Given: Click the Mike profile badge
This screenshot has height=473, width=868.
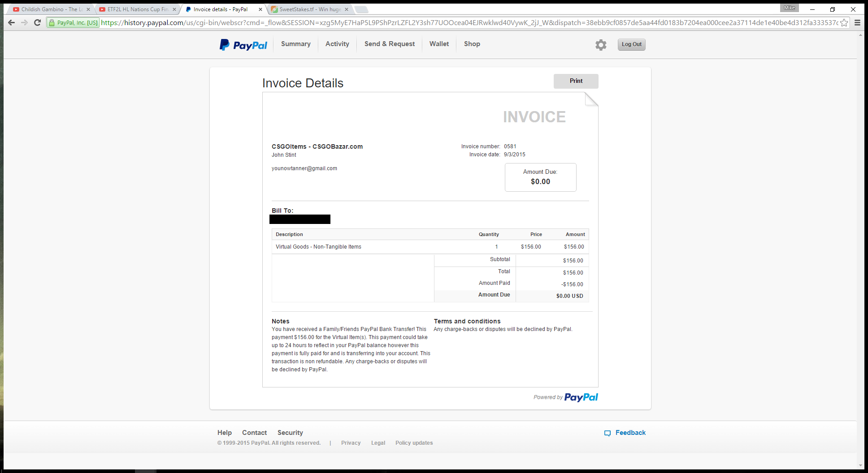Looking at the screenshot, I should [x=790, y=8].
